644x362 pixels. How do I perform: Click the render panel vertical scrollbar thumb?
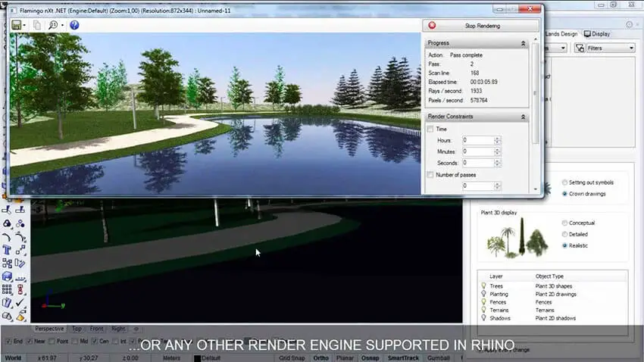tap(535, 94)
